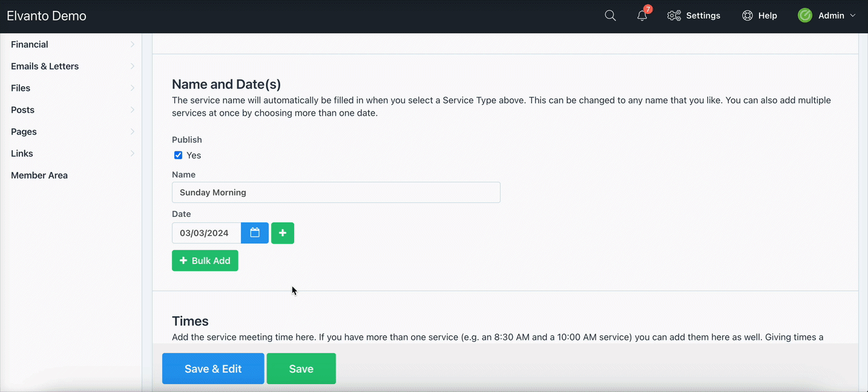Open the date calendar picker icon
Screen dimensions: 868x392
click(x=255, y=233)
